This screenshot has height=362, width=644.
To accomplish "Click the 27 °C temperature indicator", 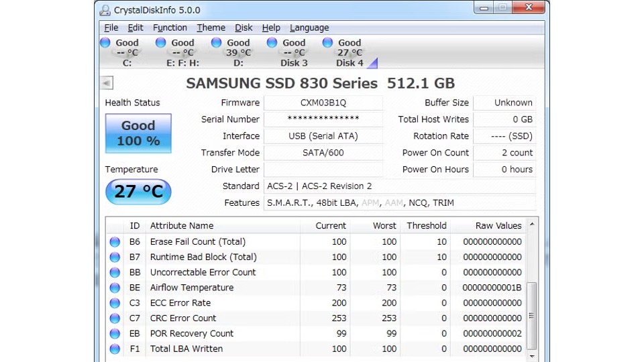I will [138, 192].
